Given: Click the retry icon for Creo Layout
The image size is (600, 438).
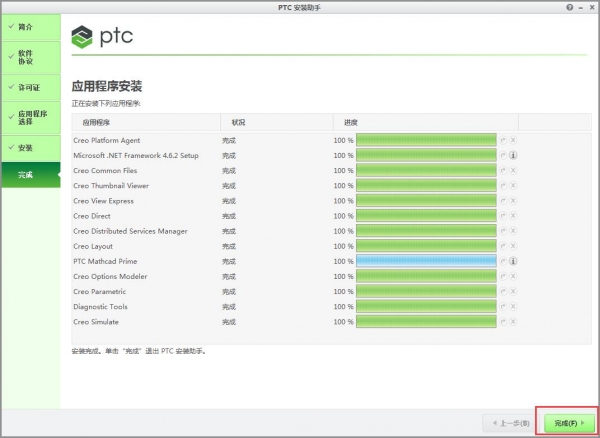Looking at the screenshot, I should [x=503, y=246].
